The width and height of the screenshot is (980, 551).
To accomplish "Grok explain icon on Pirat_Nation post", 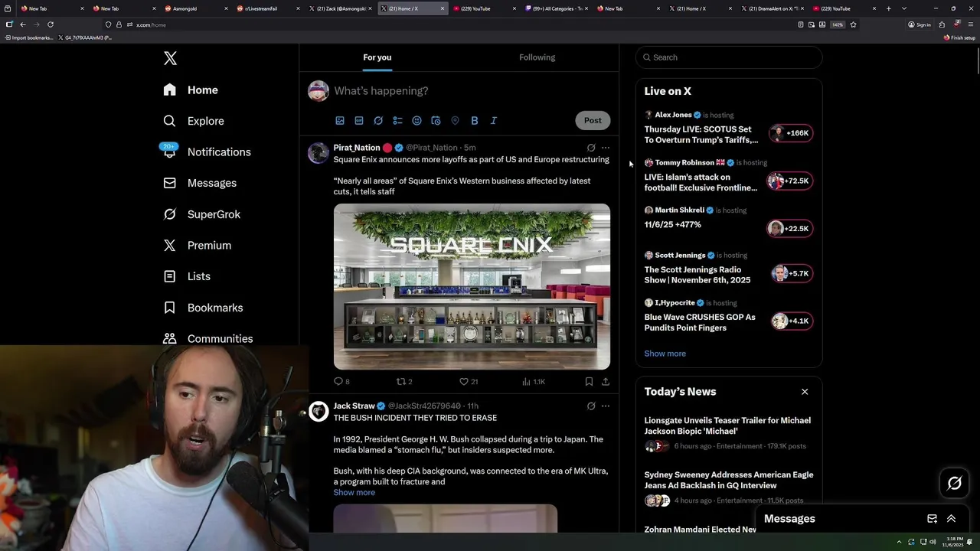I will (x=591, y=148).
